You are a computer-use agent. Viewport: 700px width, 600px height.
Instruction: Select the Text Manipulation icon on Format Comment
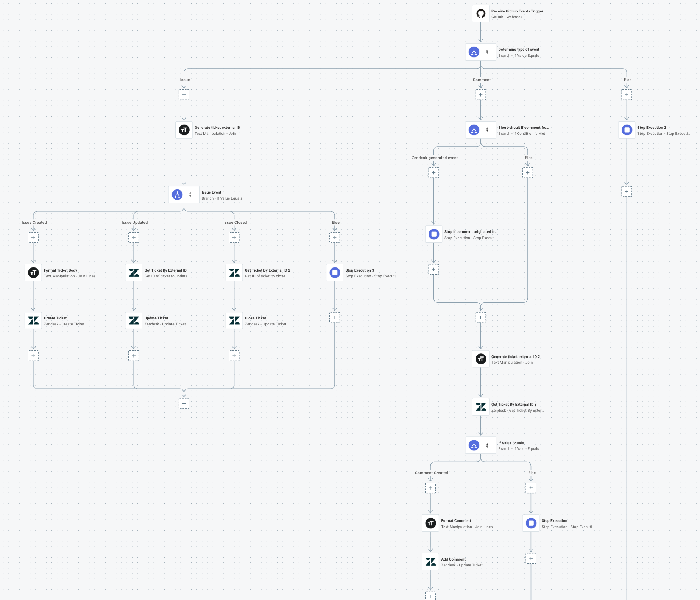pos(430,523)
